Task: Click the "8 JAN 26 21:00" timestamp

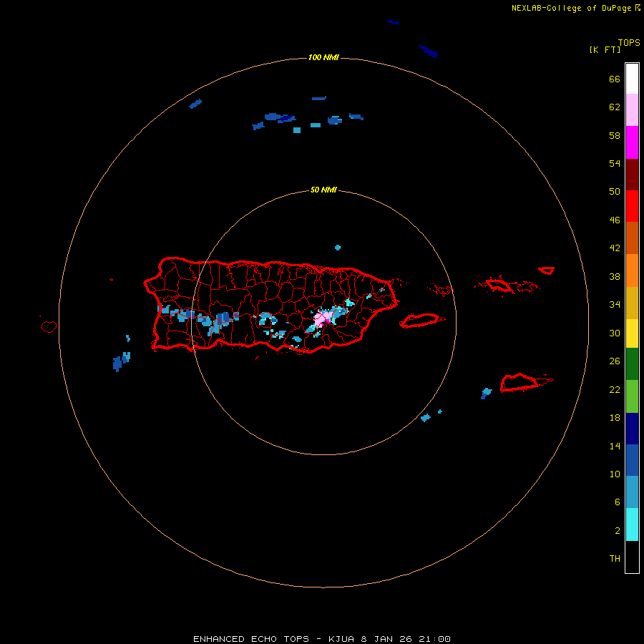Action: [406, 639]
